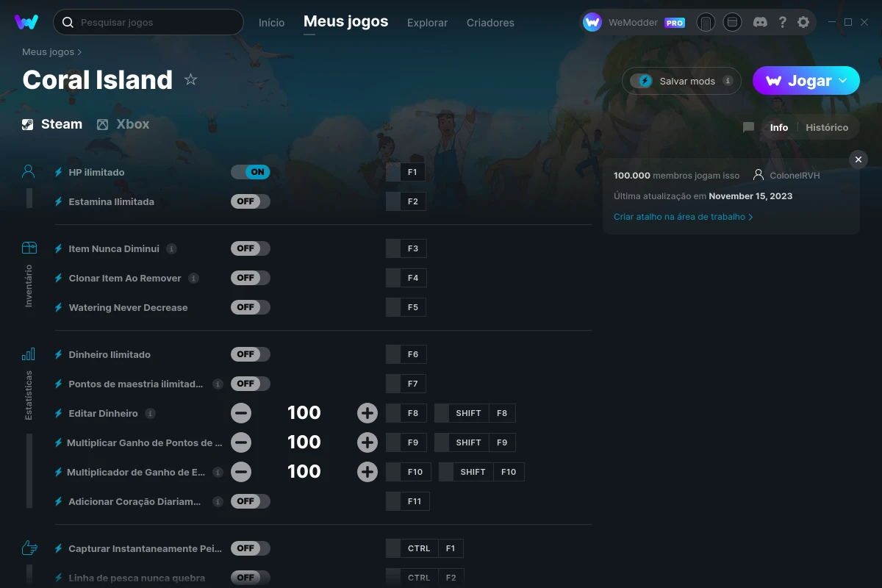Open the Histórico tab
The width and height of the screenshot is (882, 588).
click(x=827, y=127)
